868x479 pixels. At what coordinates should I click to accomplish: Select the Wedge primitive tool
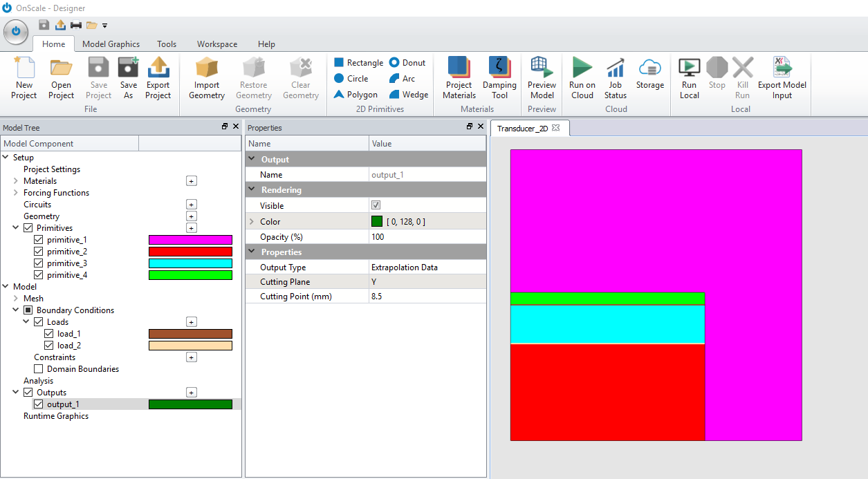coord(409,95)
